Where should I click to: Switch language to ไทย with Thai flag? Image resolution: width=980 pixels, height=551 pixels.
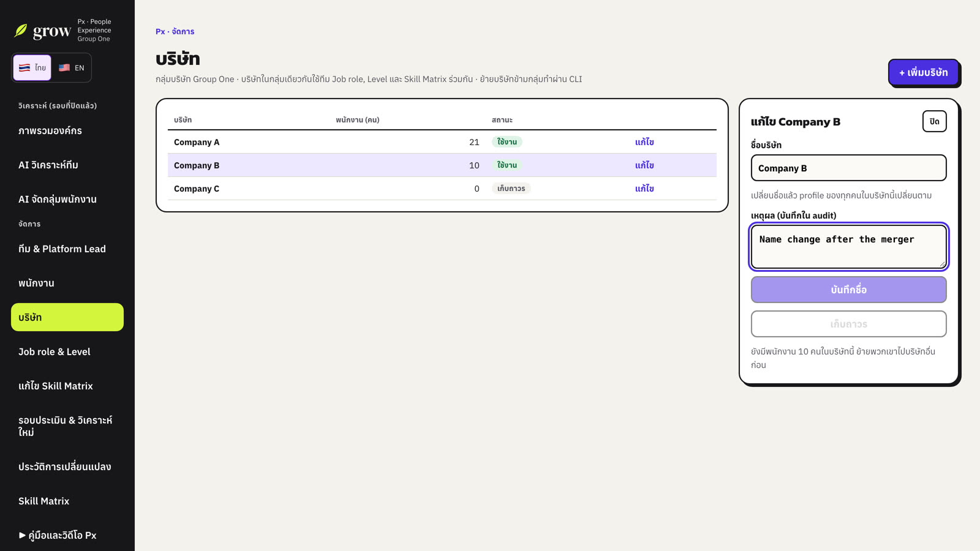pos(32,67)
